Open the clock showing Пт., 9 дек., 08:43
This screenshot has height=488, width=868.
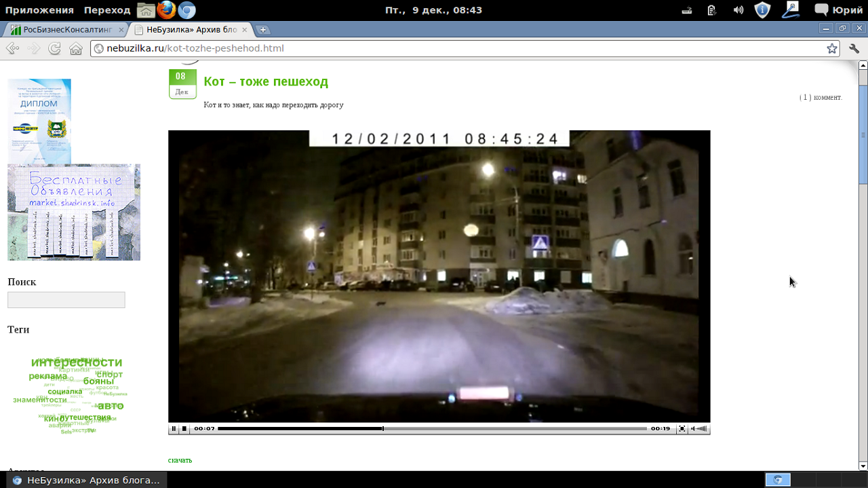pos(433,10)
